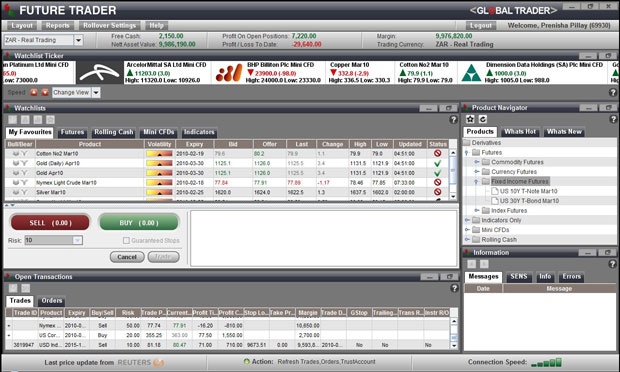Open the Rollover Settings menu

(109, 26)
